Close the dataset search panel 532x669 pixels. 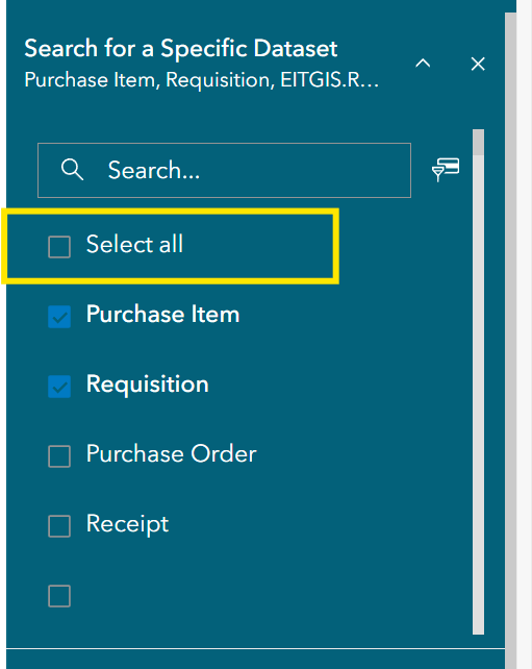(478, 64)
